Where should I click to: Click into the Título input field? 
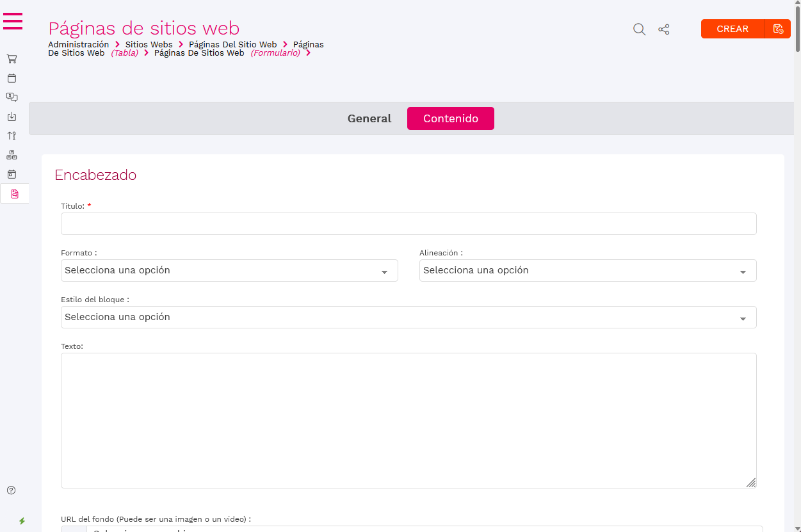tap(408, 224)
